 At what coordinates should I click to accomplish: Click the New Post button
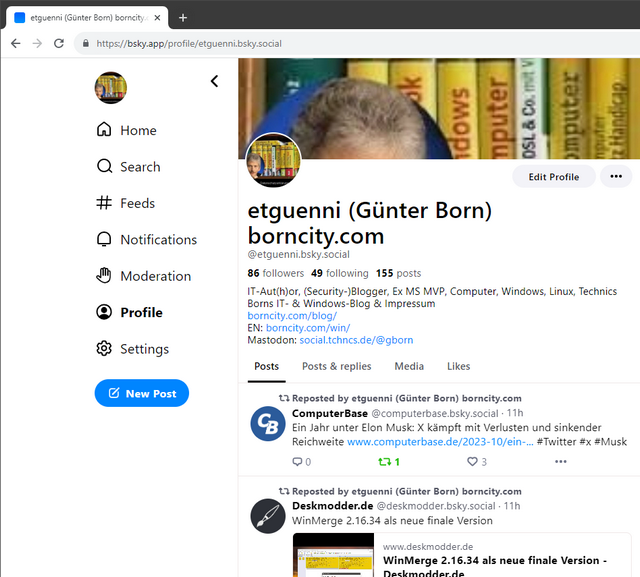point(142,393)
